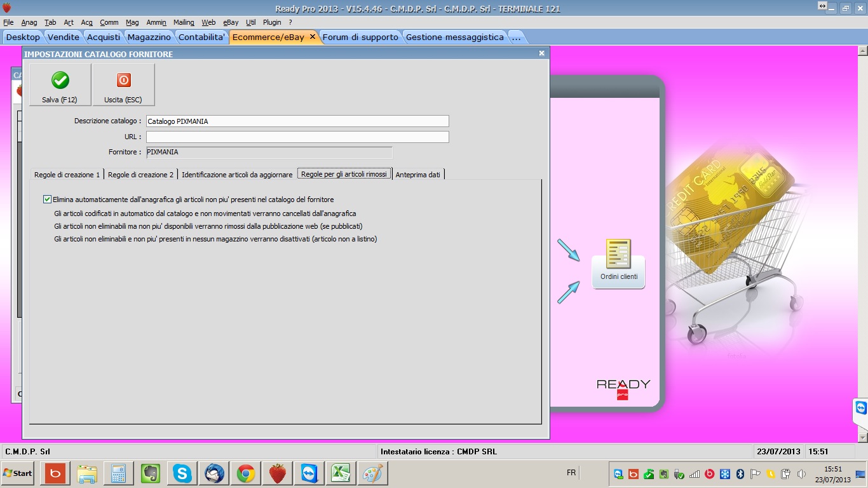Click the empty URL input field
Viewport: 868px width, 488px height.
(297, 137)
